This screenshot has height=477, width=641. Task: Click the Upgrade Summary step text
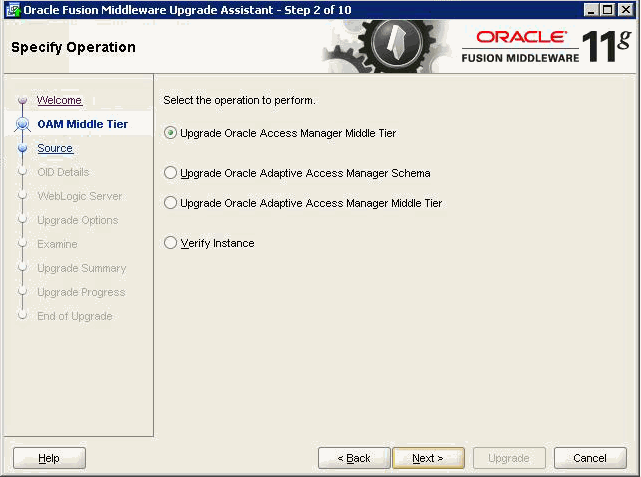point(82,268)
